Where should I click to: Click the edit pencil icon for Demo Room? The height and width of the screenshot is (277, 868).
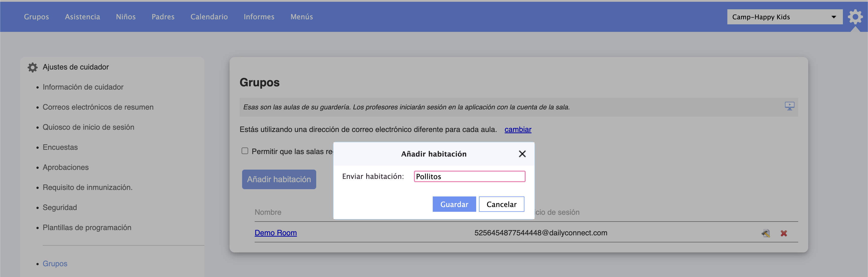(x=766, y=233)
